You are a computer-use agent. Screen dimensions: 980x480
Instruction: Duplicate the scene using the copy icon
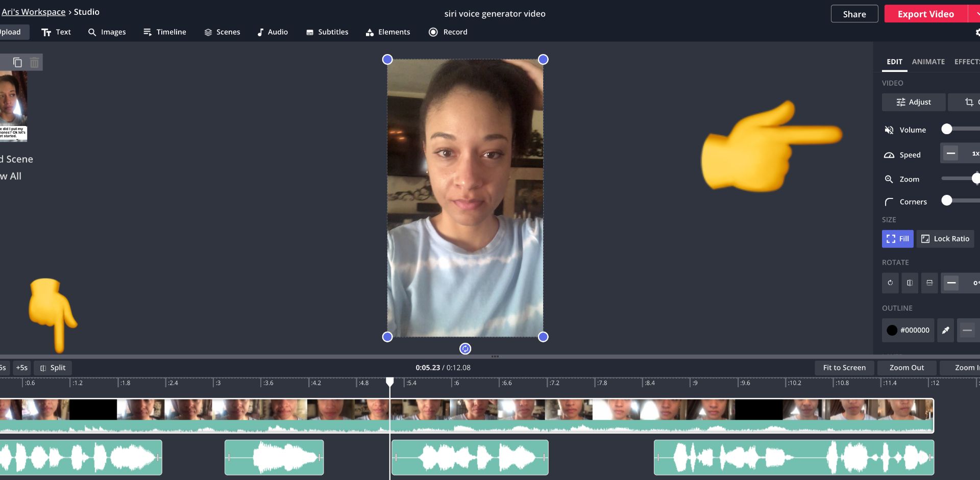pos(17,62)
